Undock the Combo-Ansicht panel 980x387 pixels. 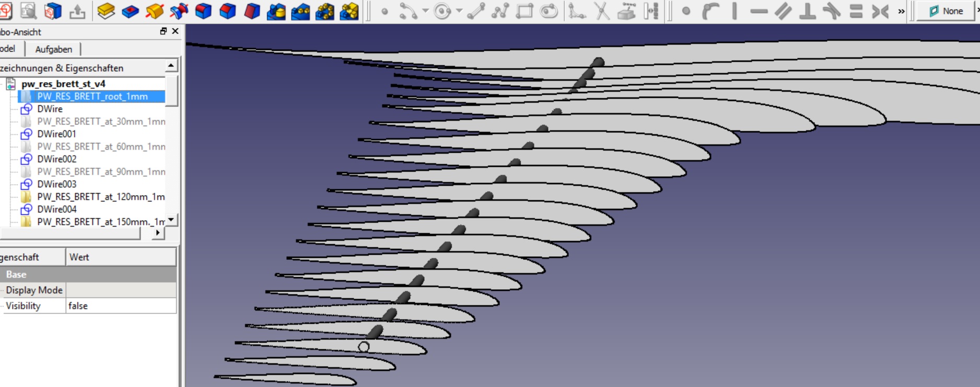point(164,31)
